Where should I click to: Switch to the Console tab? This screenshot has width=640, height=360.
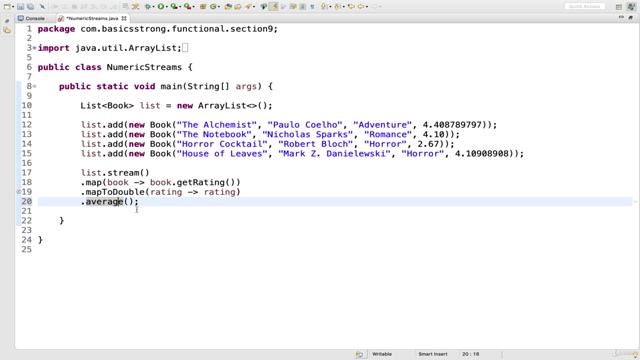coord(31,18)
